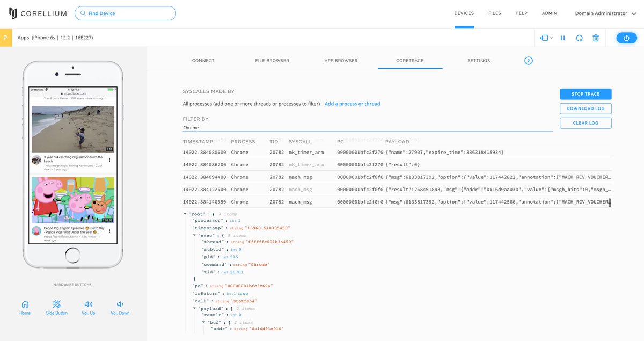Click the Find Device search field

click(x=125, y=13)
